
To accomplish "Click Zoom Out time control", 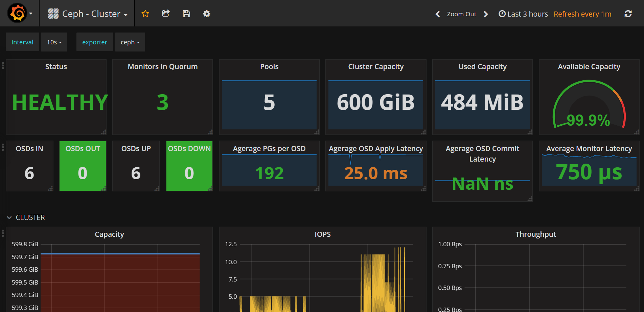I will tap(461, 14).
